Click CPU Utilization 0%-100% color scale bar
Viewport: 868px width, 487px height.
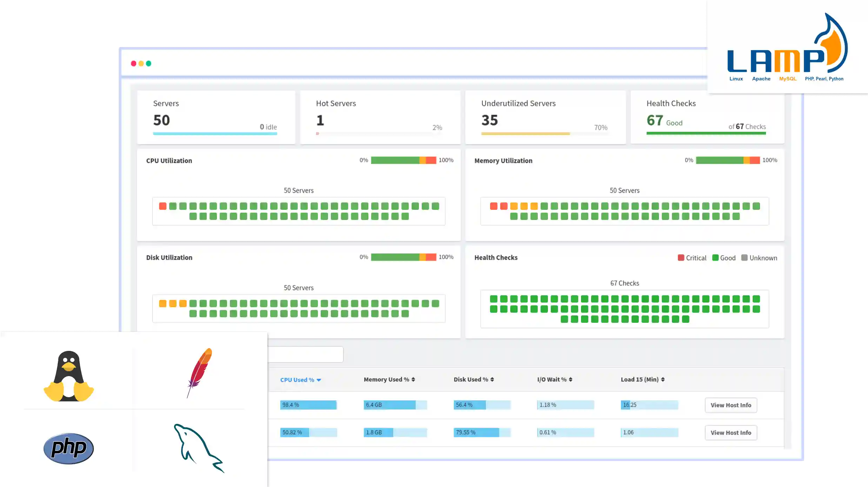tap(403, 160)
